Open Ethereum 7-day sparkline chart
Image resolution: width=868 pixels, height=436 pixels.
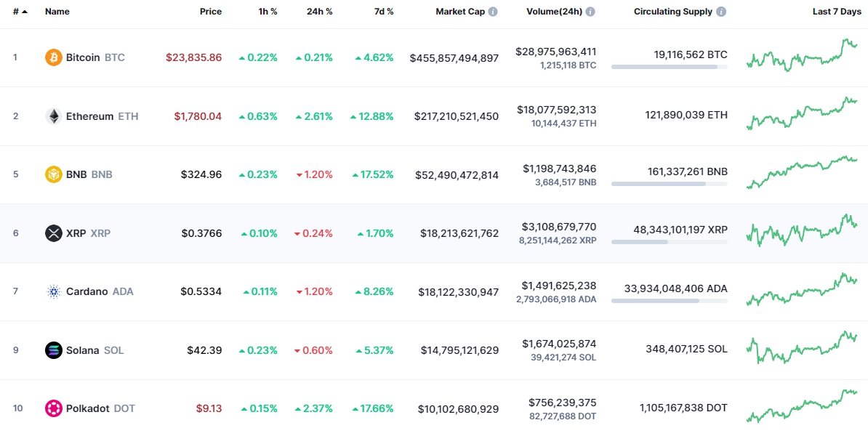pyautogui.click(x=802, y=113)
